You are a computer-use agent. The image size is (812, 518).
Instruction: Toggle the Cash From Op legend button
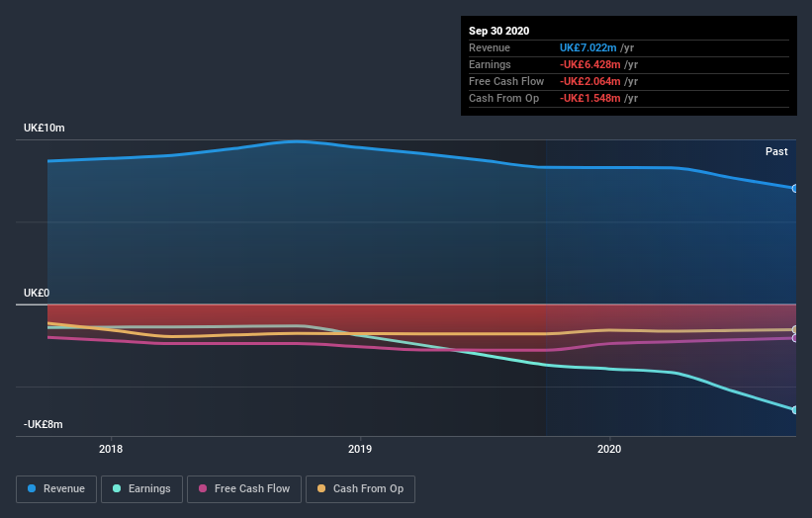(360, 489)
